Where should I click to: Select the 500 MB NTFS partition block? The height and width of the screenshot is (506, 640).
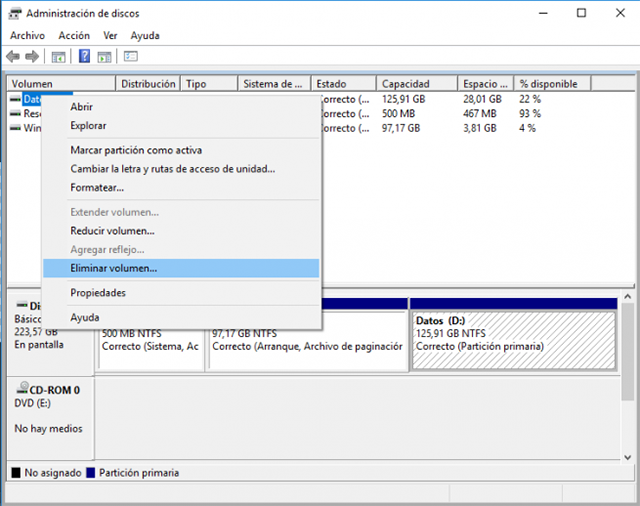point(151,349)
